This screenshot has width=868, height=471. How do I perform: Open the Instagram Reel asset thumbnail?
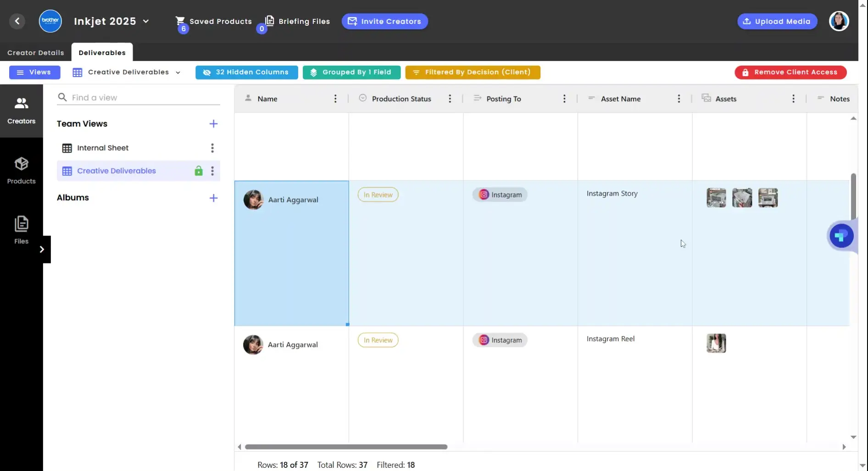tap(716, 343)
